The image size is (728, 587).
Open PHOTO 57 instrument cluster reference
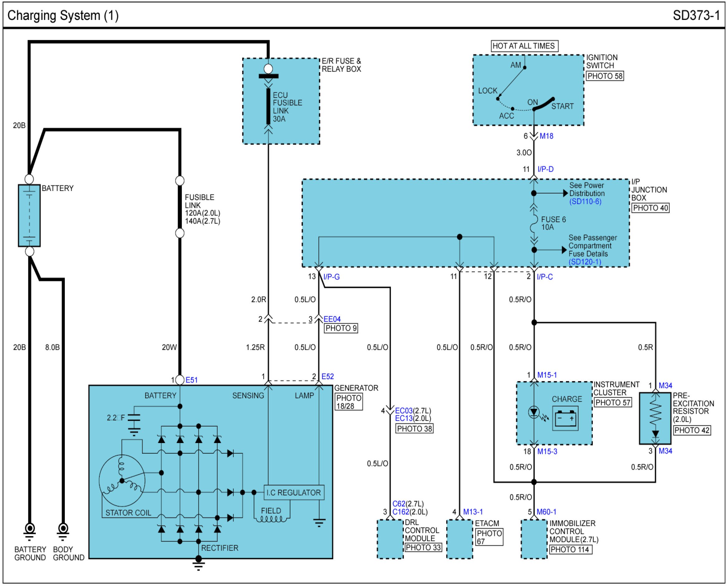pos(612,403)
